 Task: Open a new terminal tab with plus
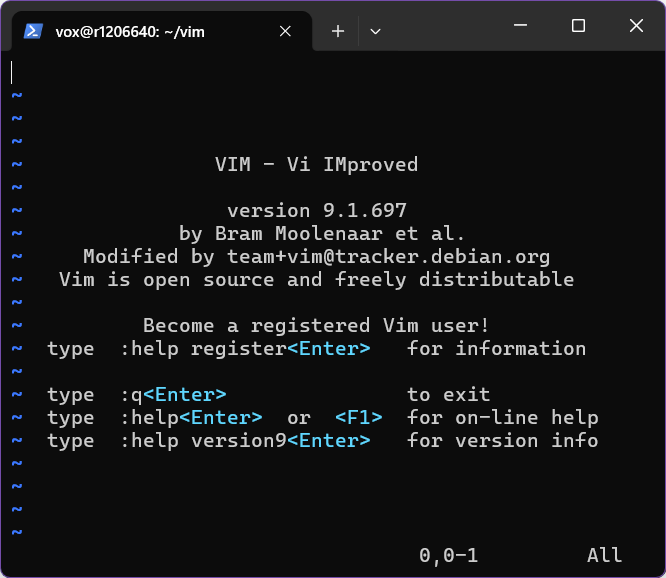tap(338, 31)
